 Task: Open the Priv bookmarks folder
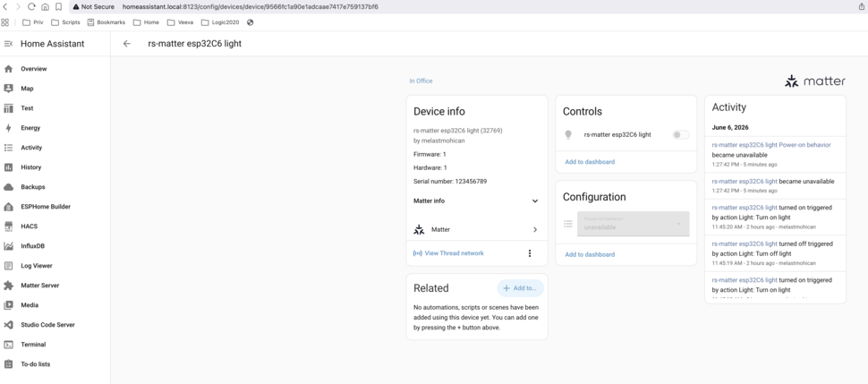coord(32,22)
